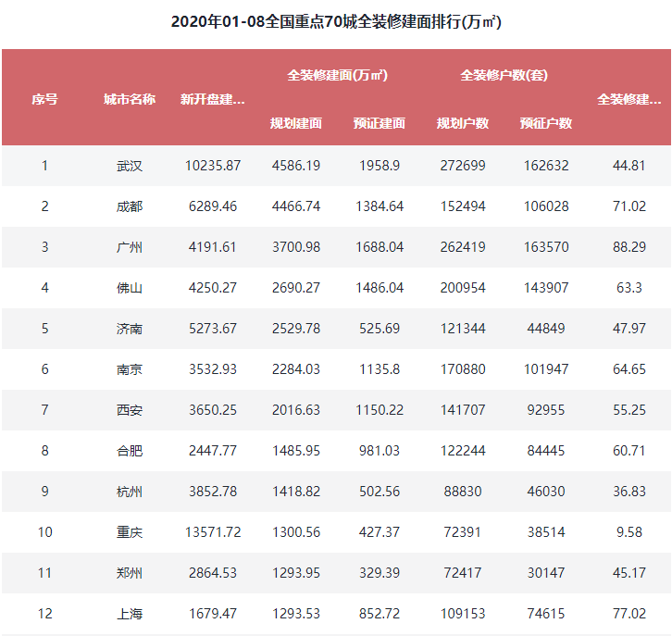Click value 13571.72 in 重庆 row

(x=213, y=532)
